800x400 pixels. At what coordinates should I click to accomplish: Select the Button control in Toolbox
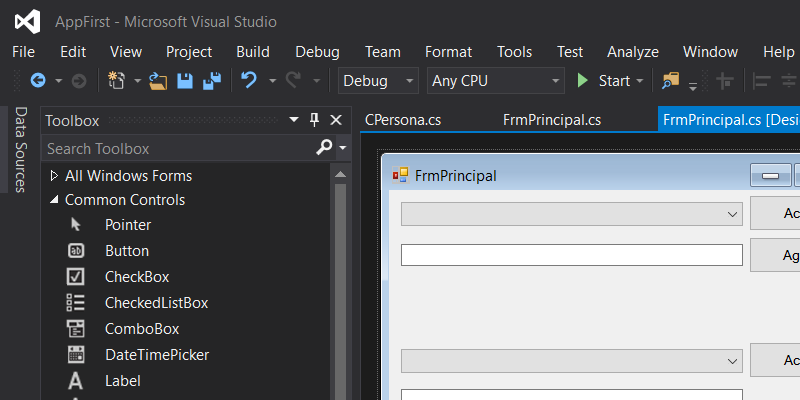126,251
